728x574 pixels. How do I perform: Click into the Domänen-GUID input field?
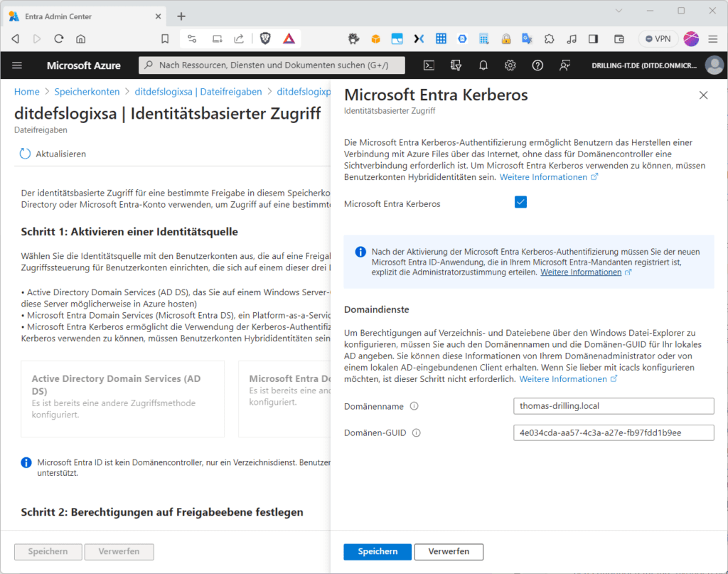pyautogui.click(x=614, y=433)
